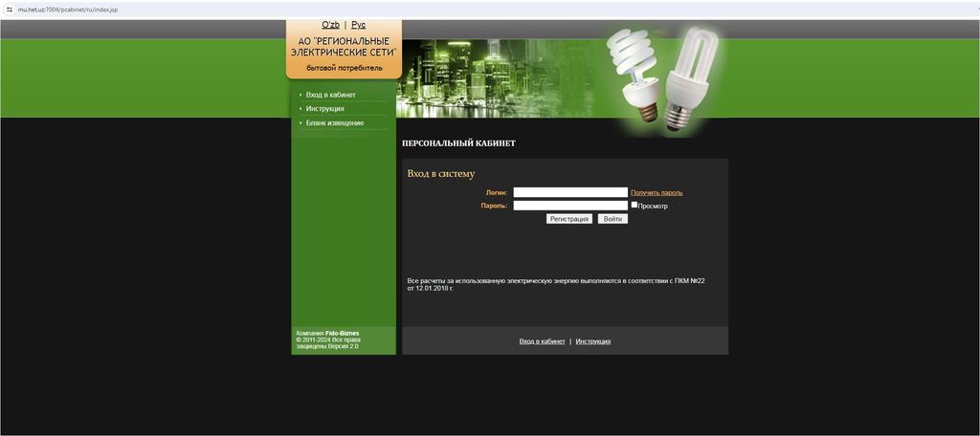Click into the Пароль input field
This screenshot has height=436, width=980.
pyautogui.click(x=570, y=206)
